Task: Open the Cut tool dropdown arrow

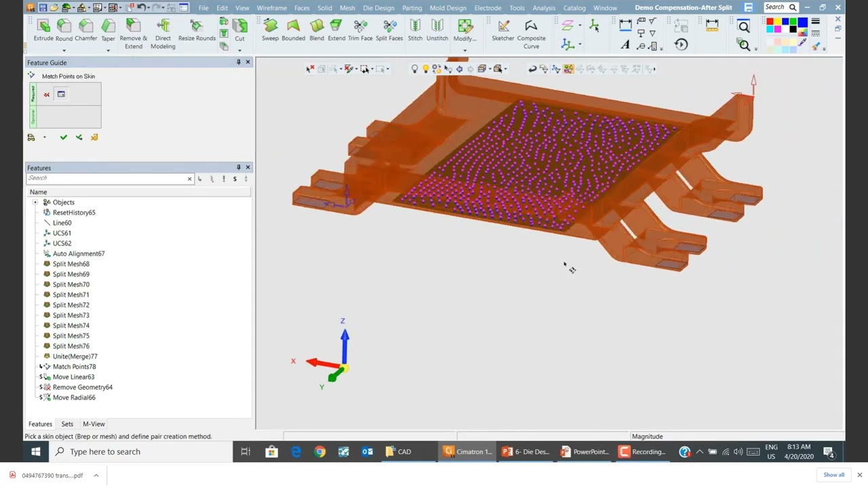Action: point(239,51)
